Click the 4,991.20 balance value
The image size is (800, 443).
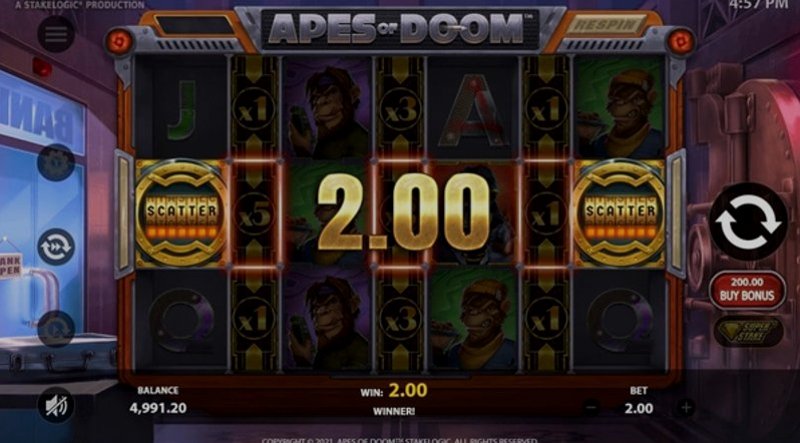click(158, 408)
